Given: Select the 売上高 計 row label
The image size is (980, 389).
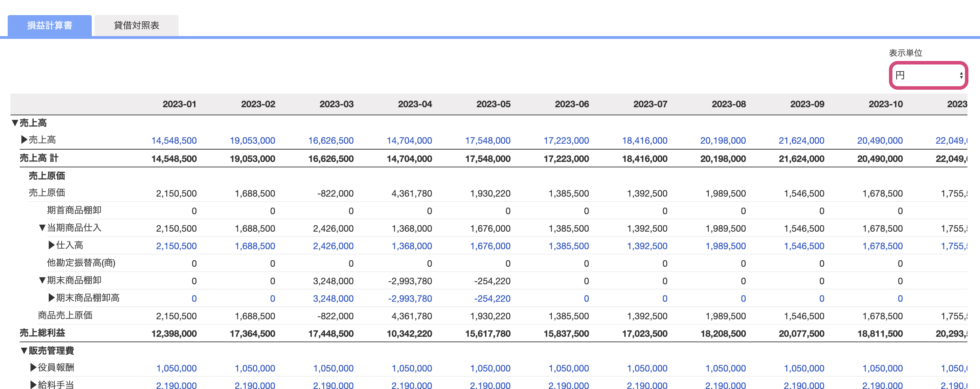Looking at the screenshot, I should point(39,158).
